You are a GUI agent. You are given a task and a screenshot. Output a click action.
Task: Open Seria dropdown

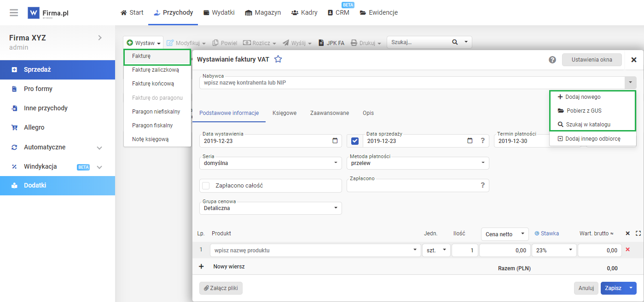coord(271,162)
